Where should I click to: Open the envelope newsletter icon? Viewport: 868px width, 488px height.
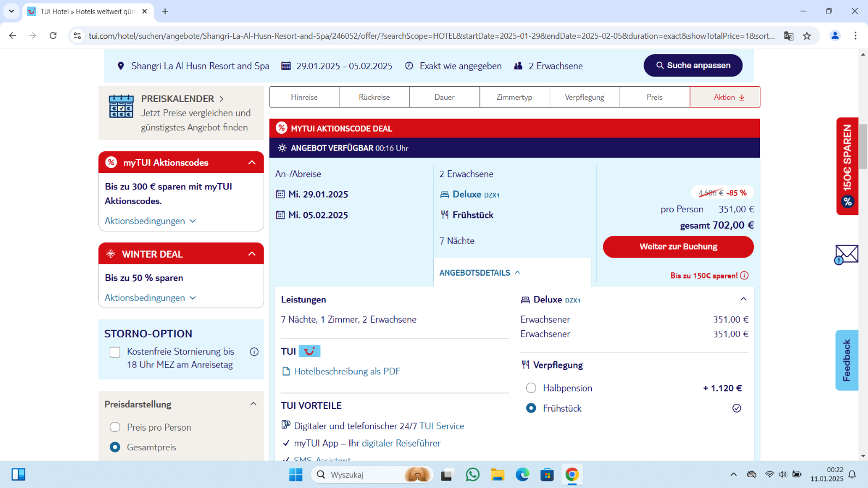point(846,254)
